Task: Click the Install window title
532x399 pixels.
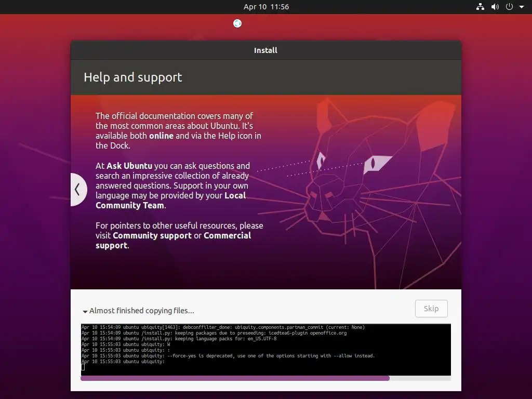Action: (265, 50)
